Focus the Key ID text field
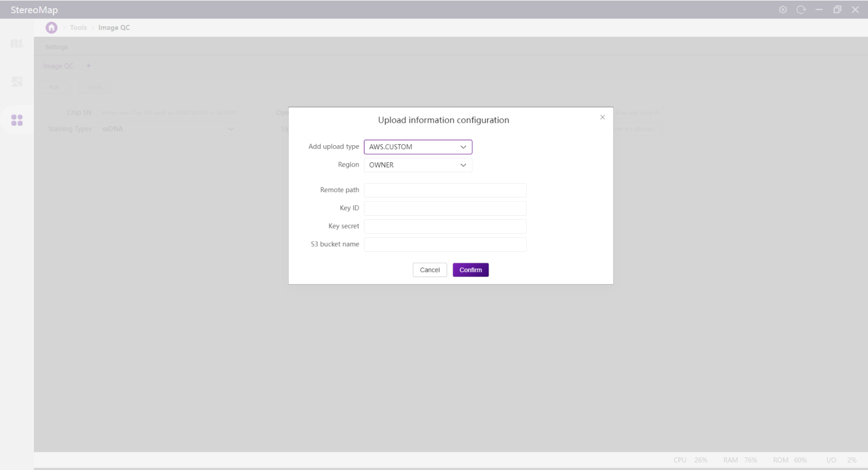This screenshot has height=470, width=868. [x=445, y=208]
